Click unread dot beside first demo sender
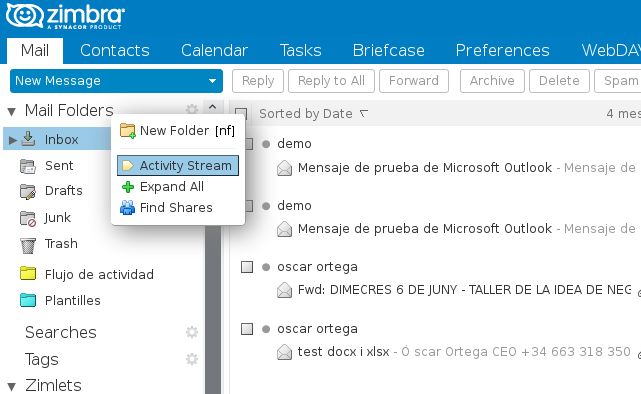 click(x=266, y=144)
